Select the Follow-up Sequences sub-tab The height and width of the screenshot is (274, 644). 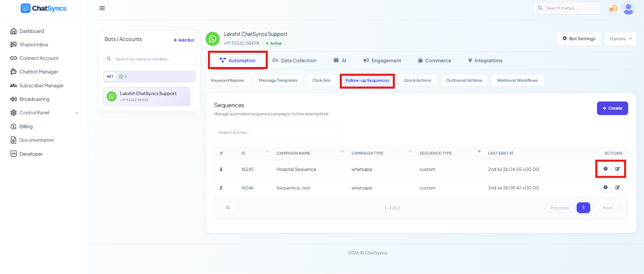point(367,80)
